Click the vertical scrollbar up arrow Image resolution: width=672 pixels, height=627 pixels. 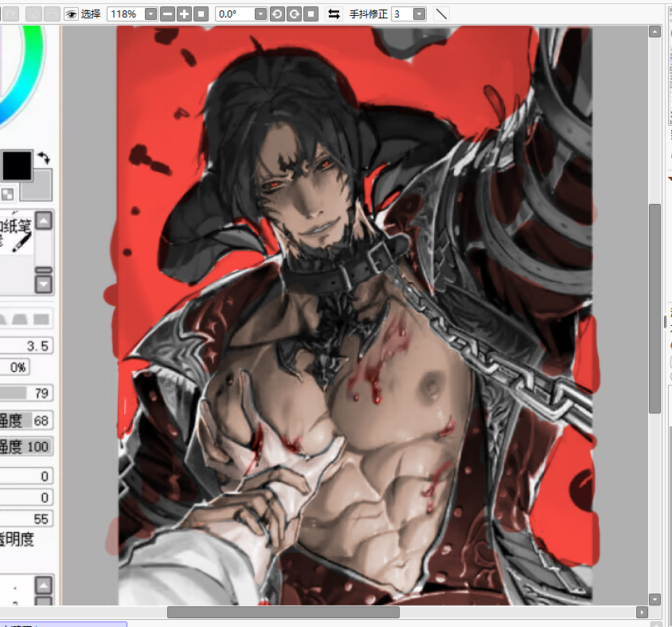[x=654, y=32]
